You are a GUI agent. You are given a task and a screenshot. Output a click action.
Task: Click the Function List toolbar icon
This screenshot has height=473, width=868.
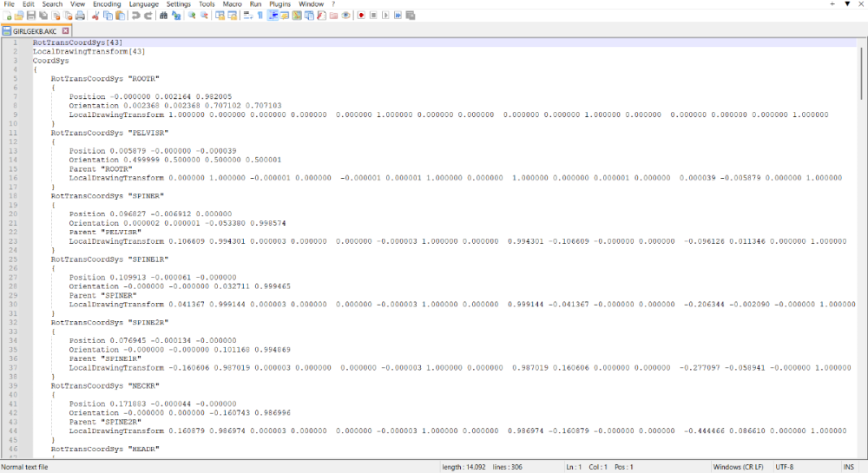[321, 16]
